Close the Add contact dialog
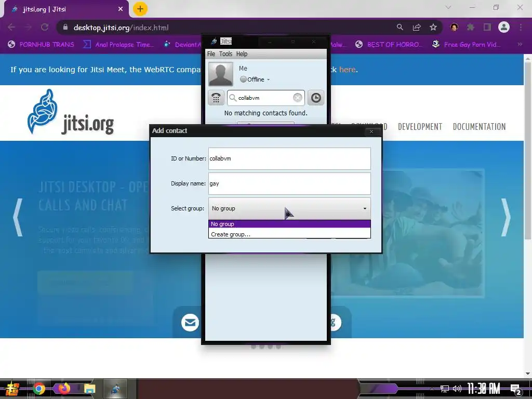532x399 pixels. pos(371,131)
